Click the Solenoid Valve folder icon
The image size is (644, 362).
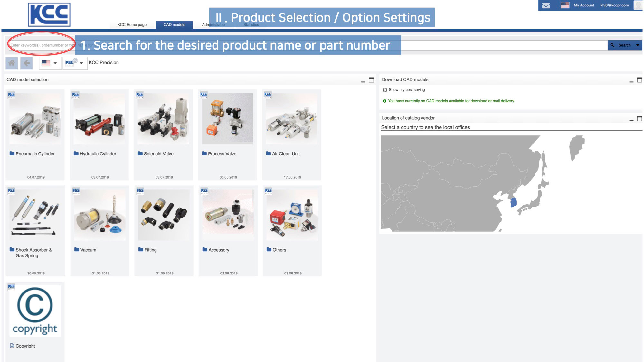point(140,154)
